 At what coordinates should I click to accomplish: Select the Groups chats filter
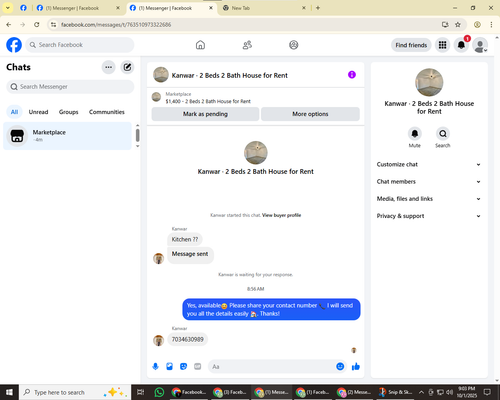68,112
